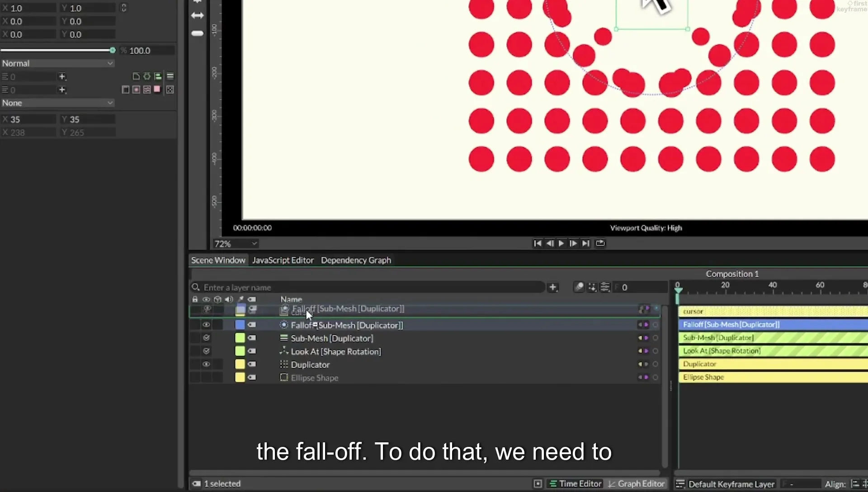Viewport: 868px width, 492px height.
Task: Toggle solo circle for Duplicator layer
Action: tap(655, 364)
